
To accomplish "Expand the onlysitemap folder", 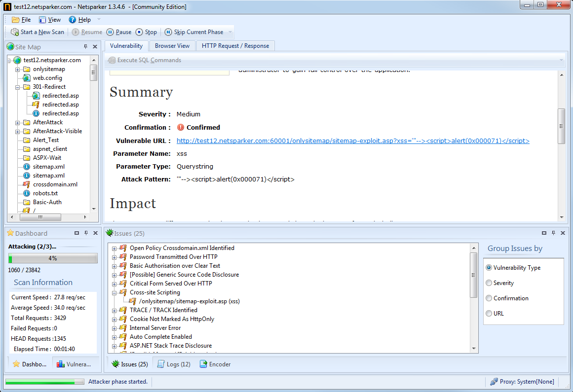I will pyautogui.click(x=17, y=70).
